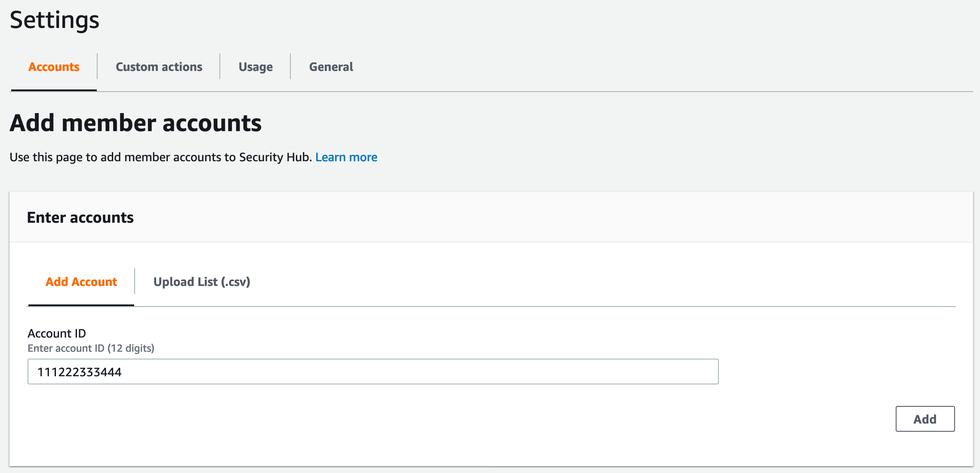Viewport: 980px width, 473px height.
Task: Click the active Accounts tab underline indicator
Action: [53, 90]
